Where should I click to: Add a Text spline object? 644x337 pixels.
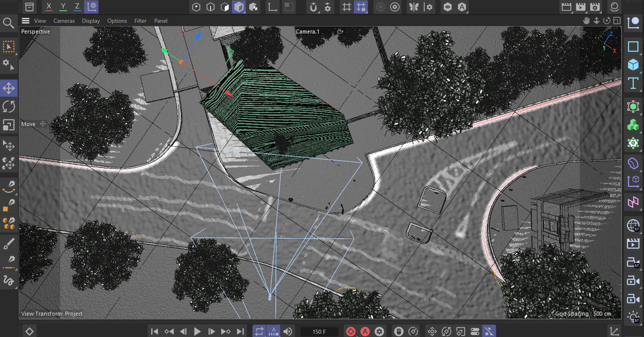pyautogui.click(x=633, y=83)
